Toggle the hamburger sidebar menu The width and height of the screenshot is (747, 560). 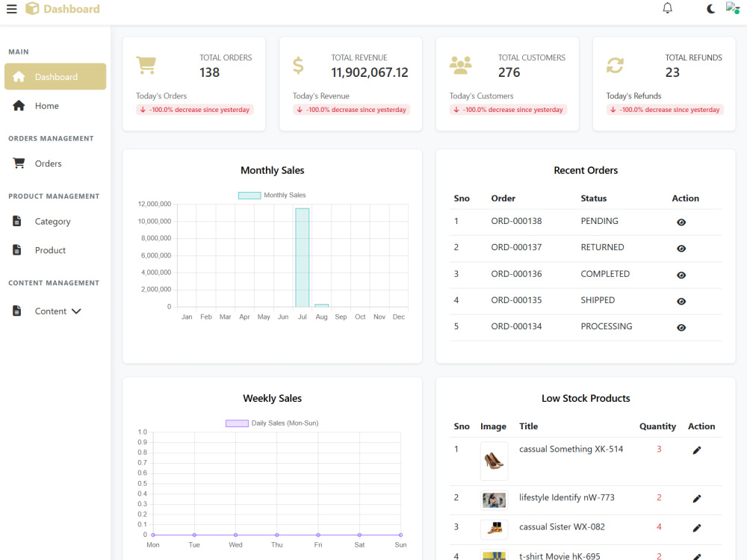(11, 9)
